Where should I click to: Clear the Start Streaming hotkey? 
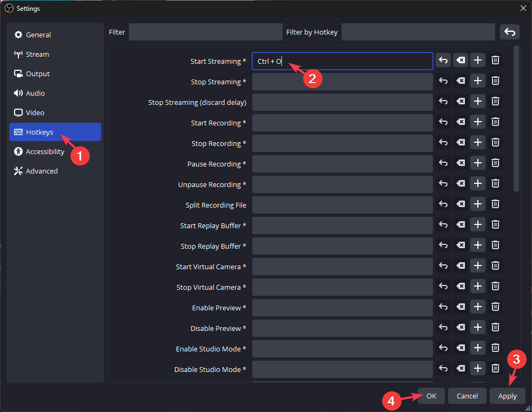point(461,60)
